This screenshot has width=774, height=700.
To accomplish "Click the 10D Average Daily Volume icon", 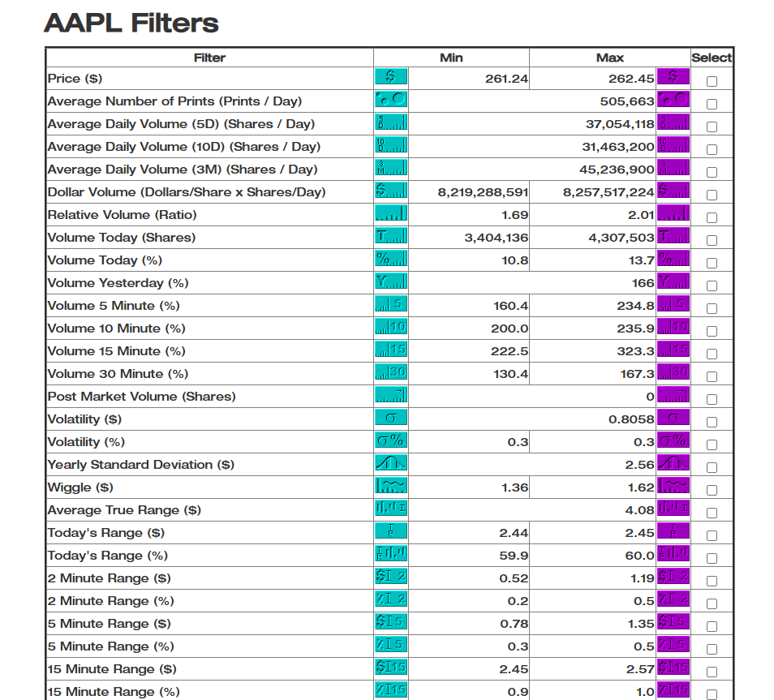I will [x=390, y=145].
